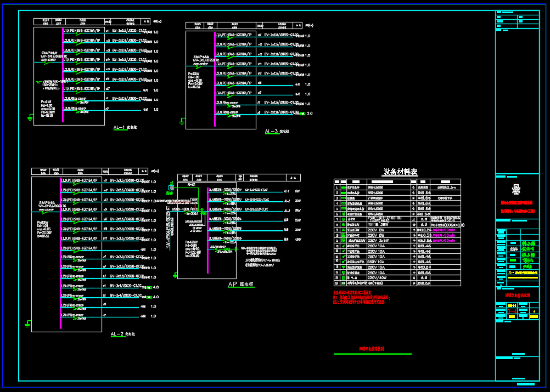Click the red drawing title above the green underline

(372, 349)
